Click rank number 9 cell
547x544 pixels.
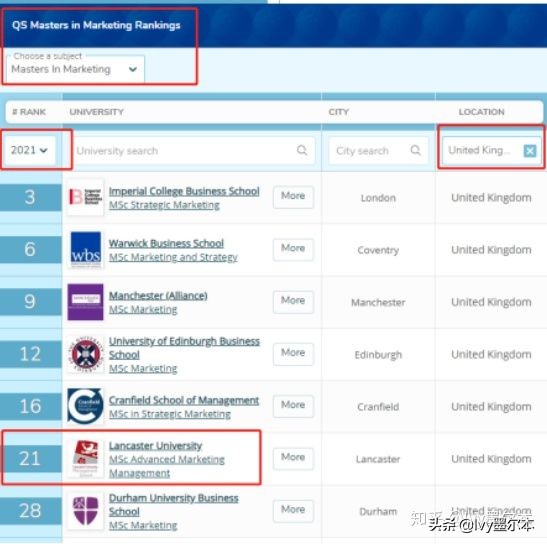[31, 302]
